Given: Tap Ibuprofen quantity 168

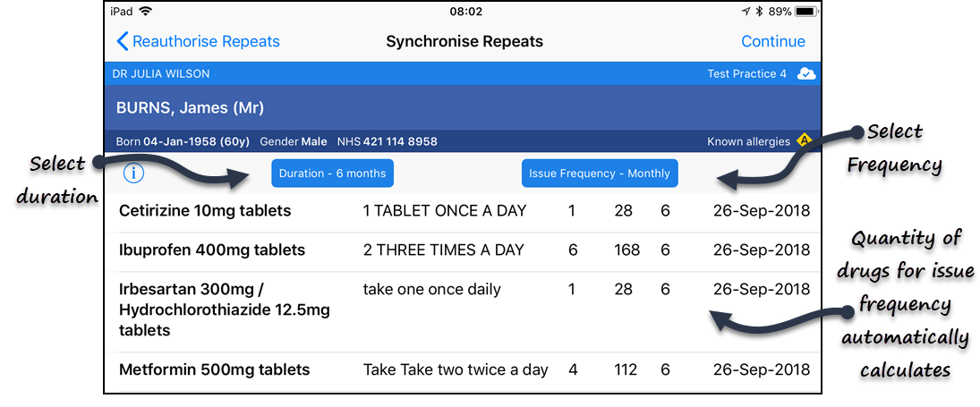Looking at the screenshot, I should point(626,250).
